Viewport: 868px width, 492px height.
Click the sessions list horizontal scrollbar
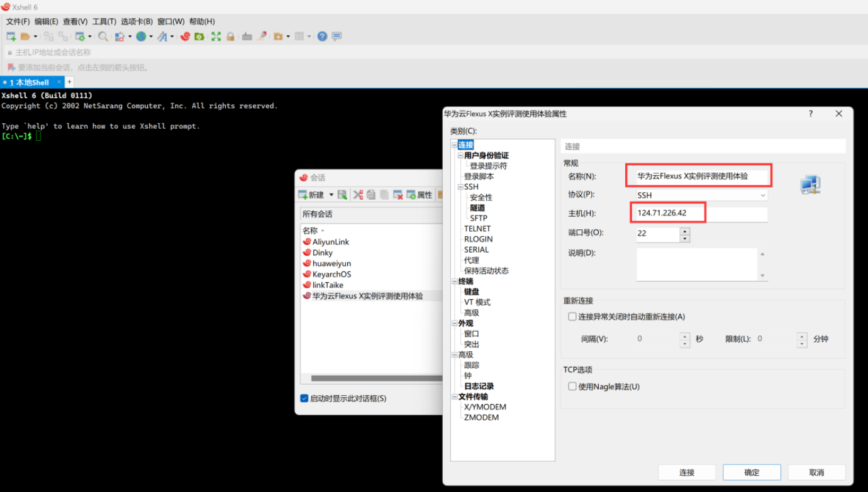377,378
